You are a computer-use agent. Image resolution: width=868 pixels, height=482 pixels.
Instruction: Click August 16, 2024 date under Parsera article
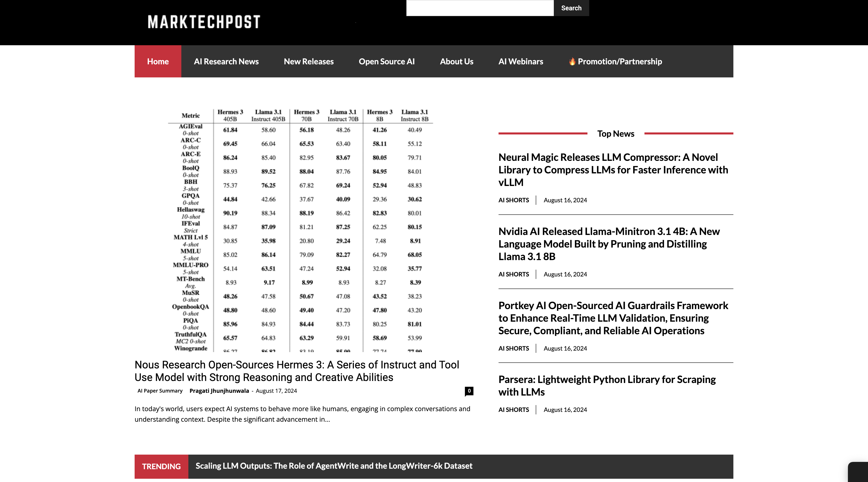(565, 410)
